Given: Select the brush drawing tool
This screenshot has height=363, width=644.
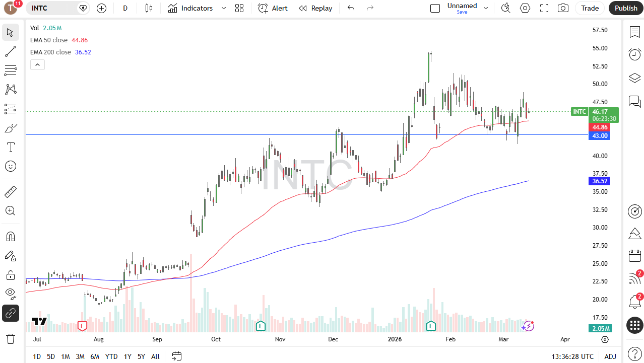Looking at the screenshot, I should pyautogui.click(x=11, y=128).
